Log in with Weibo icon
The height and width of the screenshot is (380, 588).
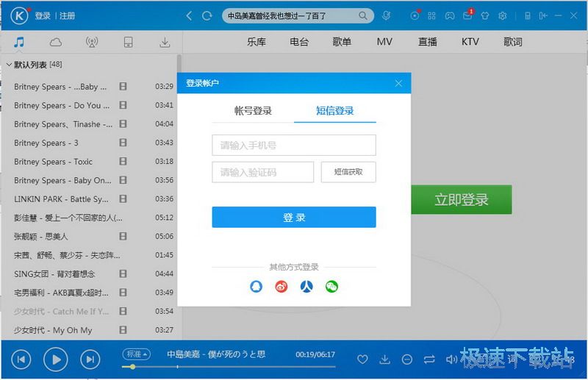tap(282, 287)
